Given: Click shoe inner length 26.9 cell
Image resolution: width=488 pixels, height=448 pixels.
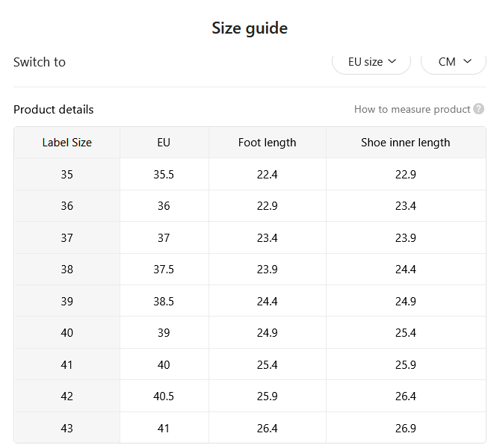Looking at the screenshot, I should (x=406, y=428).
